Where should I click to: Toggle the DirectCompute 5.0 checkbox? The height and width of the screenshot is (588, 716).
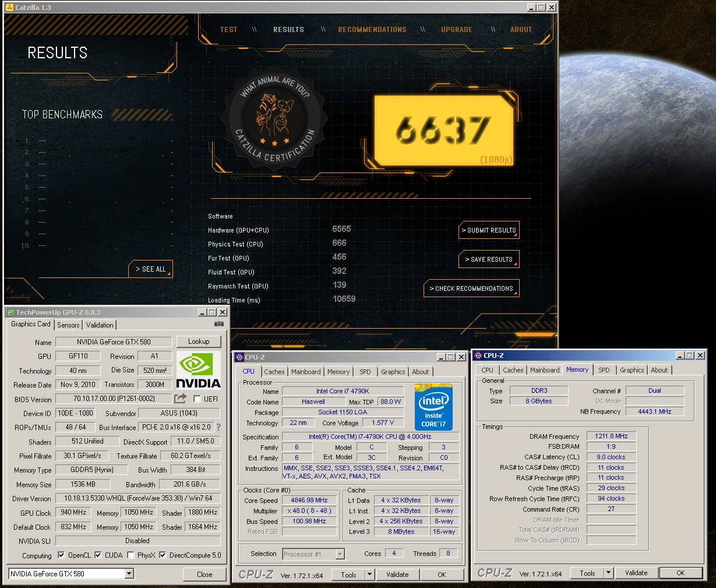click(163, 555)
